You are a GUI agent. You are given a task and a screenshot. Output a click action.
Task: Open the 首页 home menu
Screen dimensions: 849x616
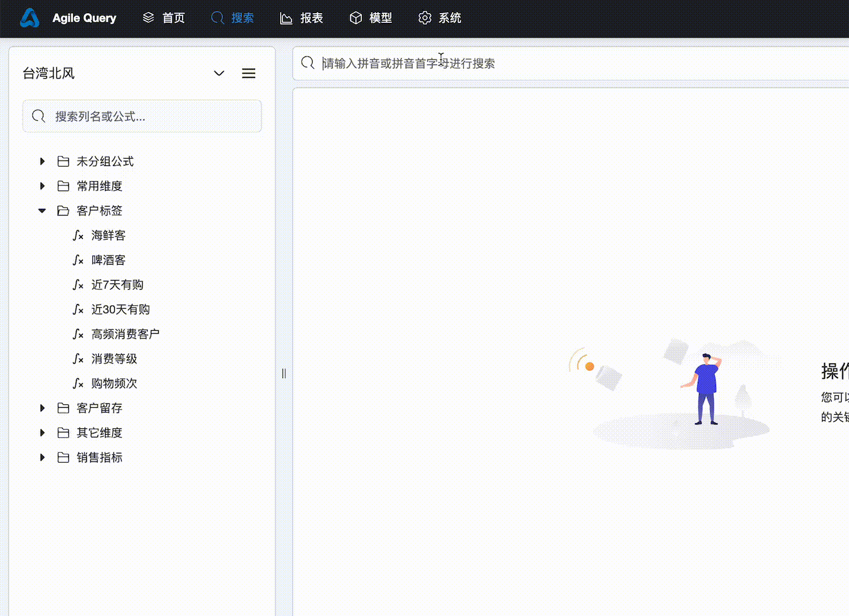pyautogui.click(x=164, y=18)
